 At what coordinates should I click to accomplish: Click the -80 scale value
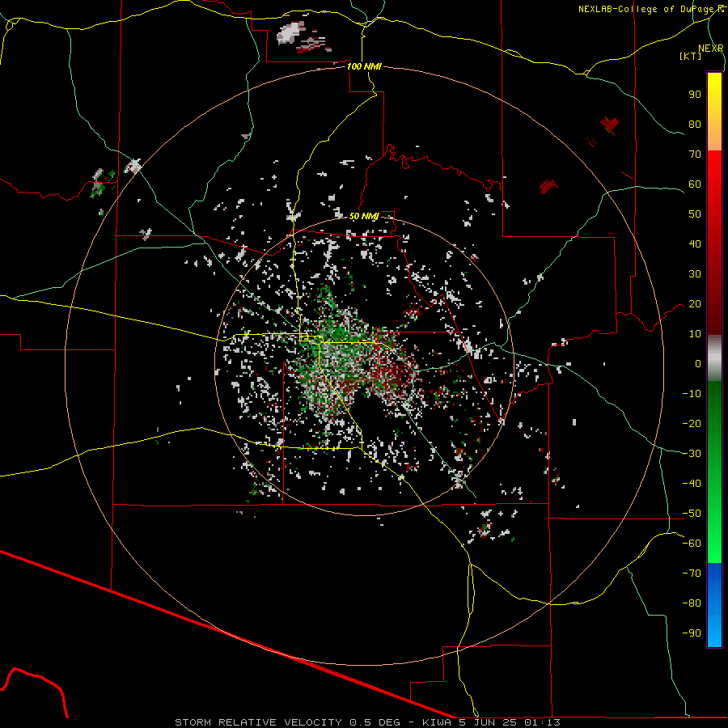[692, 603]
